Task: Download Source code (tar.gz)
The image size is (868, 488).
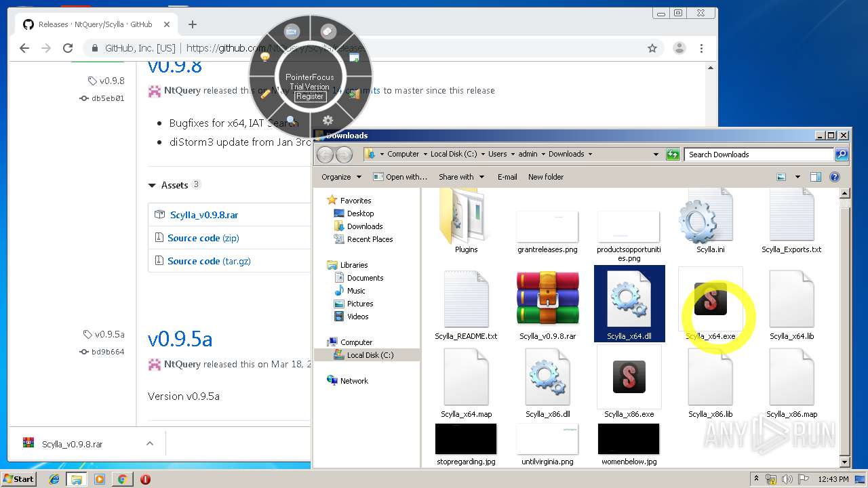Action: 209,261
